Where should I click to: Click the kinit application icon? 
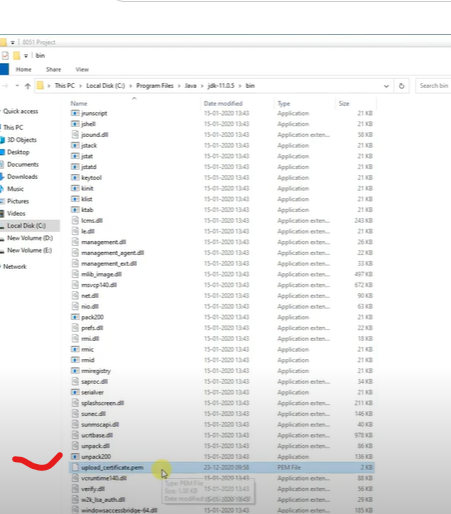coord(75,188)
